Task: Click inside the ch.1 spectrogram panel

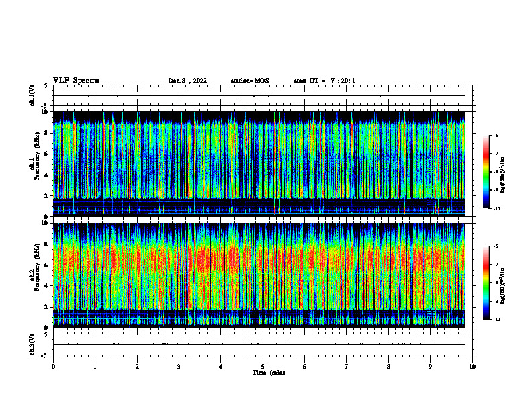Action: click(259, 164)
